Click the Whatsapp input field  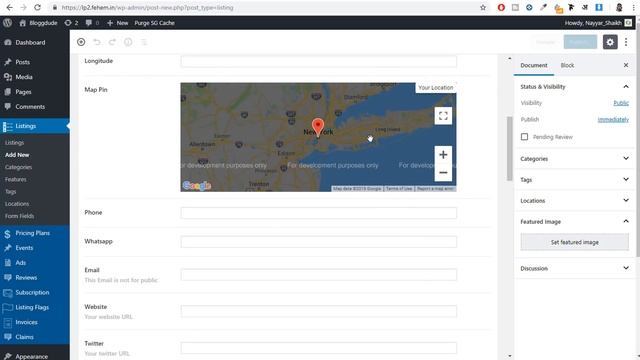318,242
